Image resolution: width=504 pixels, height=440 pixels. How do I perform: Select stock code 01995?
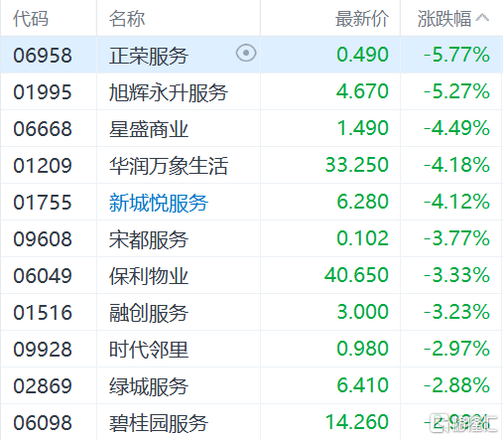[x=43, y=91]
